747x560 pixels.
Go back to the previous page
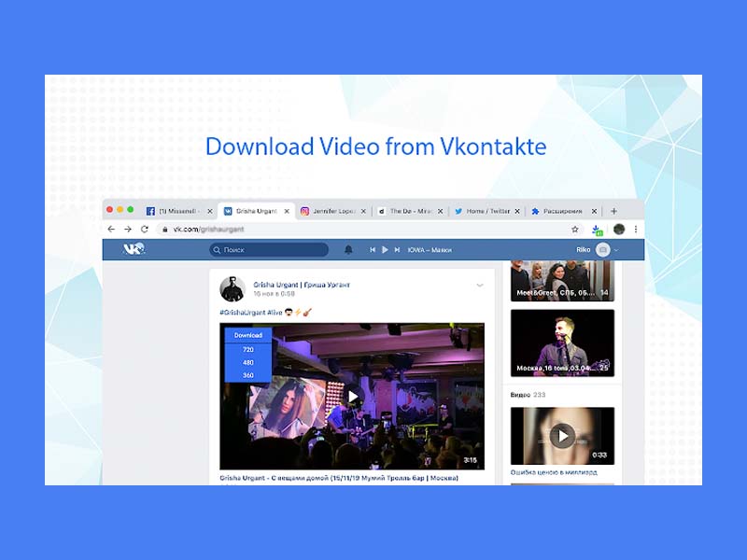[x=112, y=229]
